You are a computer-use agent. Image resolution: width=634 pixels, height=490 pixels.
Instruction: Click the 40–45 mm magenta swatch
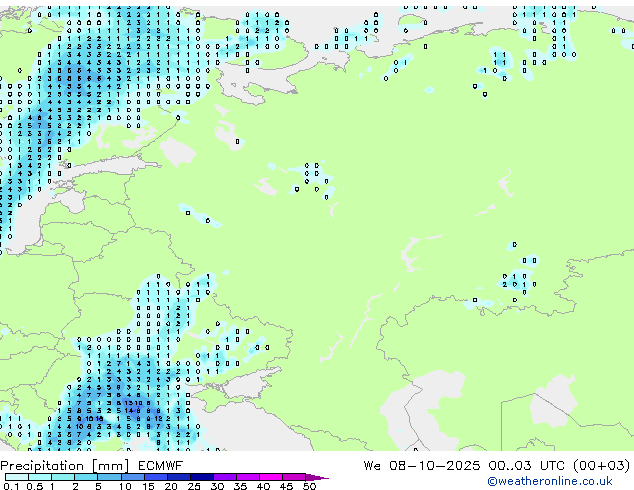point(271,477)
